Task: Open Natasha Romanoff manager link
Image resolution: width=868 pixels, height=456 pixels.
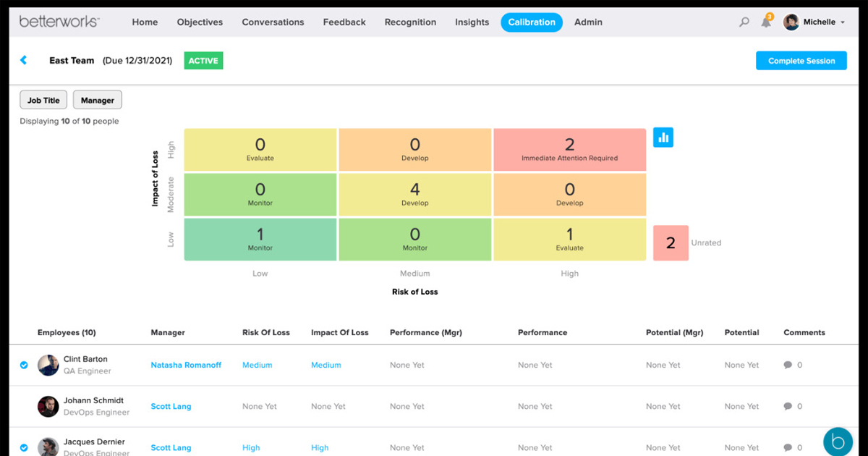Action: (186, 366)
